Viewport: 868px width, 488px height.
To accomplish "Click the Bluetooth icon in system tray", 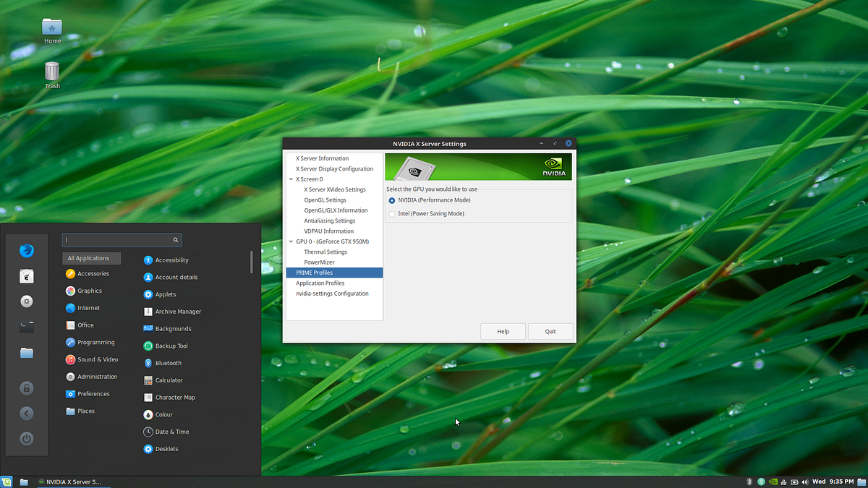I will [749, 481].
